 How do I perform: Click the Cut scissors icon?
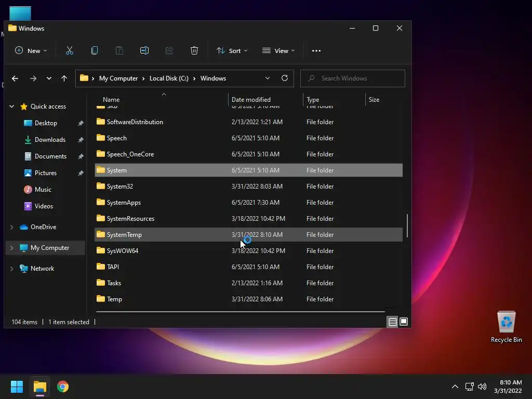point(70,50)
